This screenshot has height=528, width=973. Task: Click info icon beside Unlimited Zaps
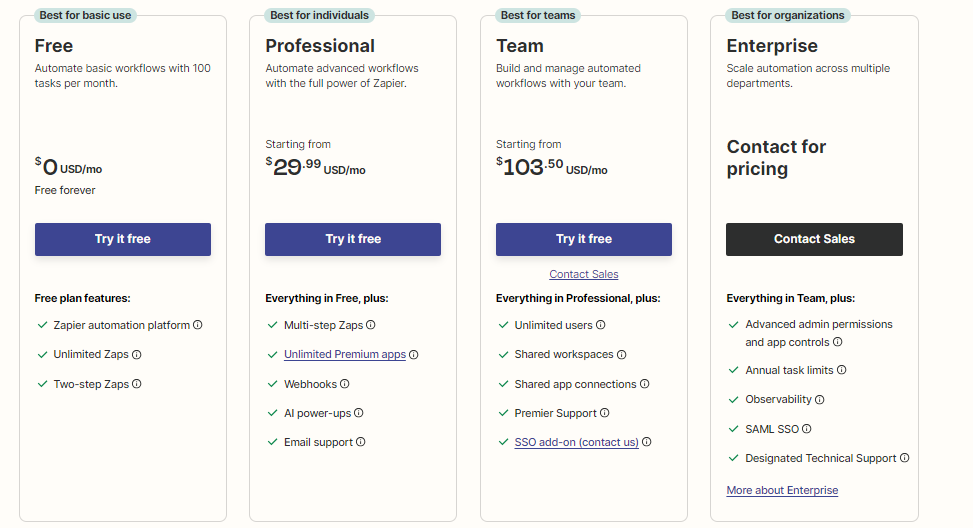(x=137, y=354)
